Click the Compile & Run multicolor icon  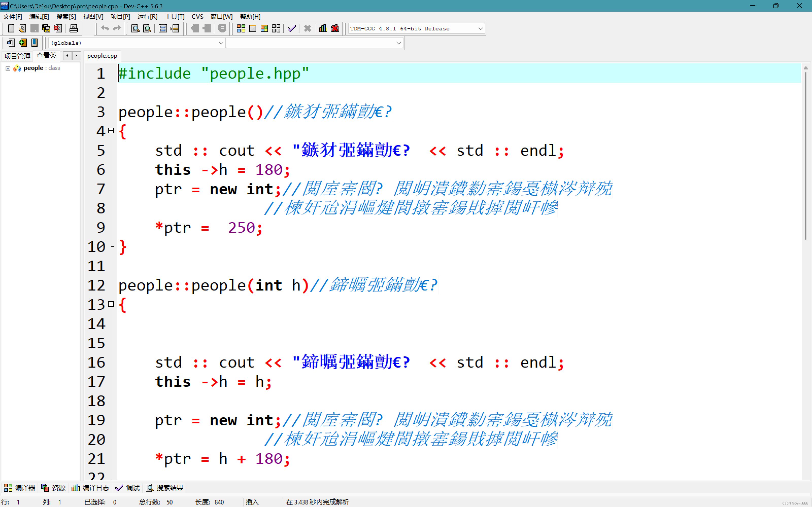pos(264,28)
